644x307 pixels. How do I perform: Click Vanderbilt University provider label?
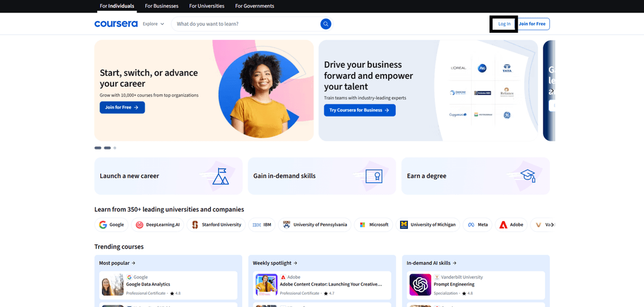click(462, 277)
